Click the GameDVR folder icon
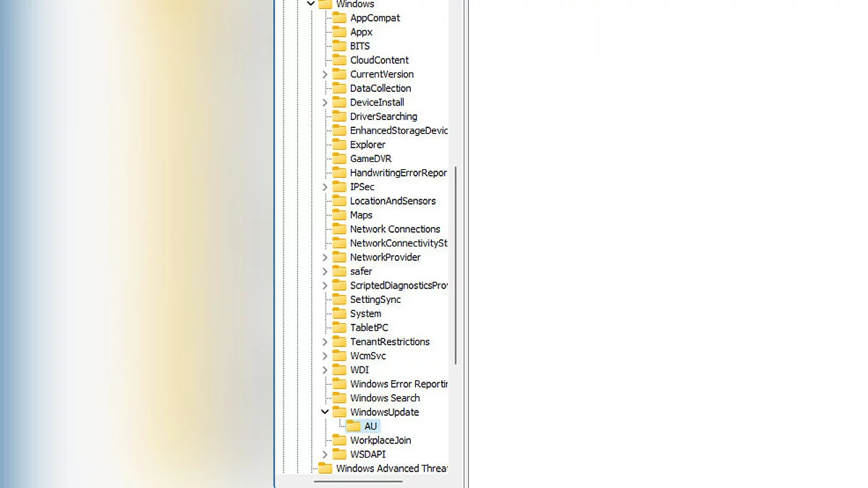868x488 pixels. tap(339, 159)
